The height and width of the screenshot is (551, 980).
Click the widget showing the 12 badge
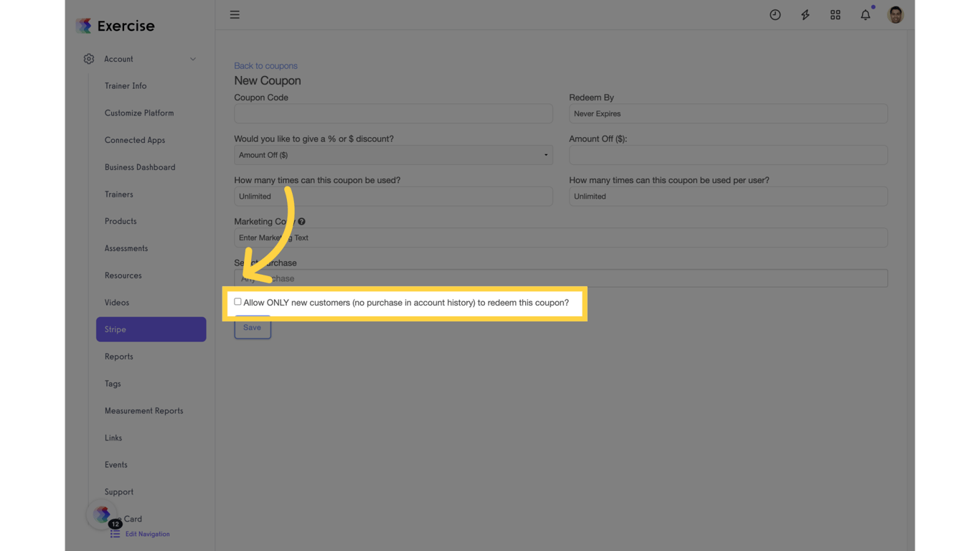[102, 514]
